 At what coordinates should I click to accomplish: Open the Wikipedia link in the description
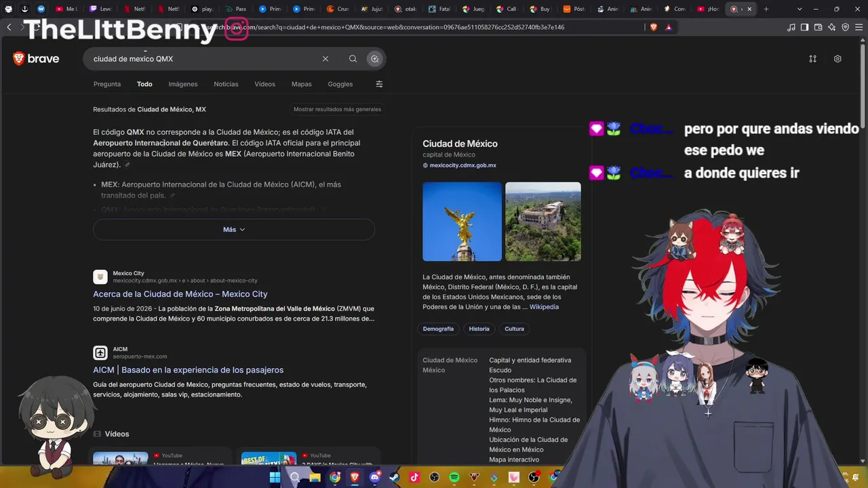tap(544, 307)
